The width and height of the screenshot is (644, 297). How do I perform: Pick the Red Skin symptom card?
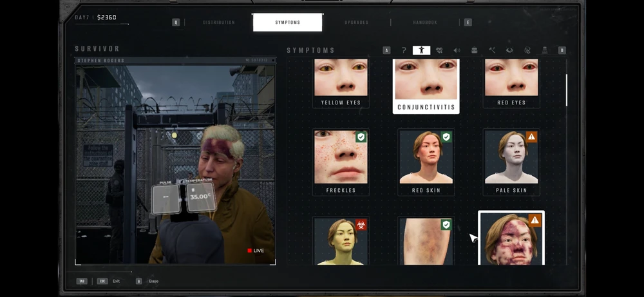(426, 161)
